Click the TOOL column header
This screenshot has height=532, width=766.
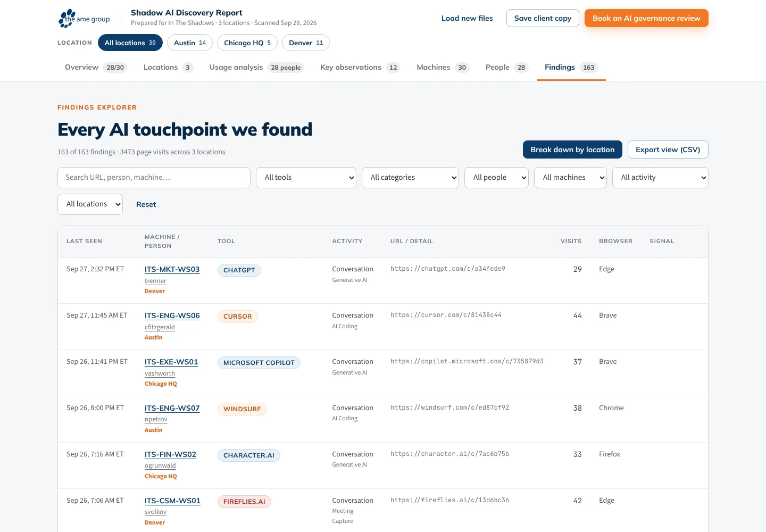(226, 241)
